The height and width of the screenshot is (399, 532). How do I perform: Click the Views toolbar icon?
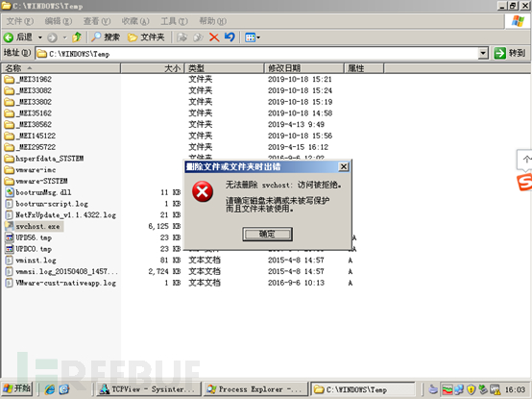coord(250,37)
